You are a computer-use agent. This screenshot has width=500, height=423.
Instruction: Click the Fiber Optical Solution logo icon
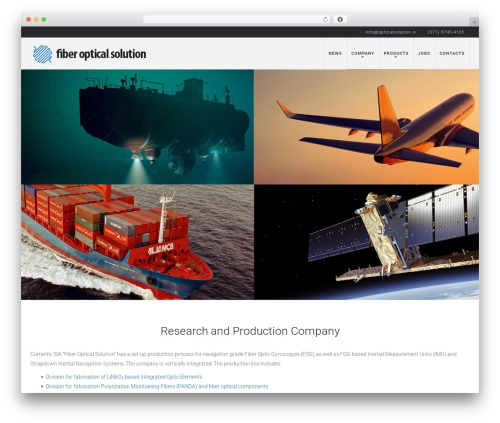tap(42, 54)
